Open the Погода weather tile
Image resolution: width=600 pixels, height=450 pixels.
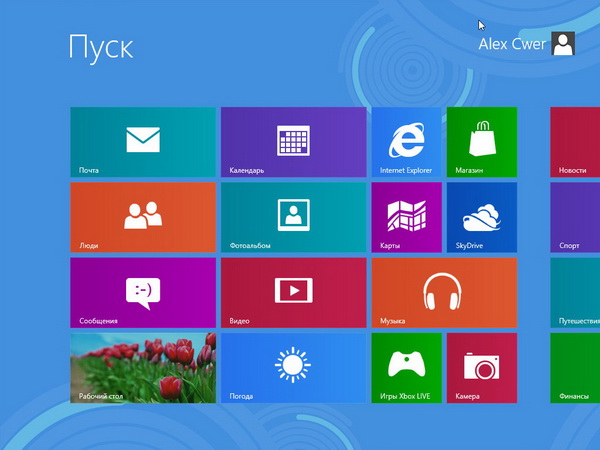click(x=293, y=368)
